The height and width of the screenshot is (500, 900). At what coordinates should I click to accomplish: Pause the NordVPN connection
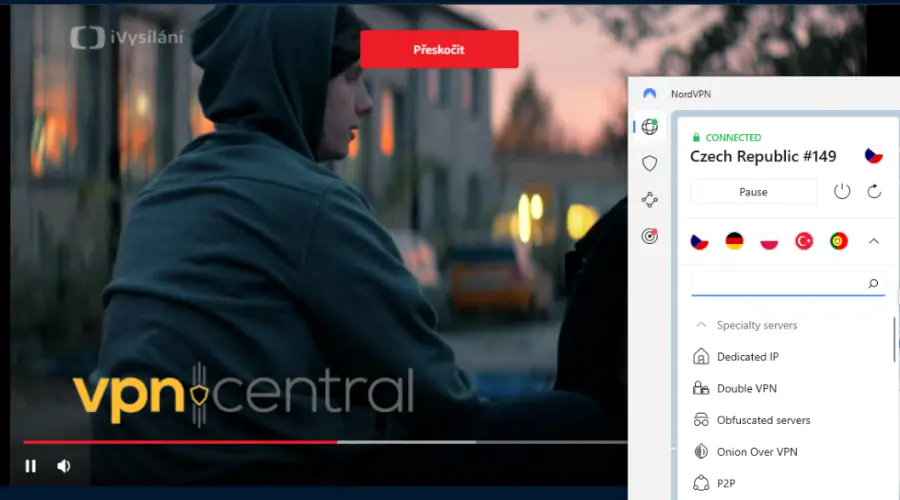tap(753, 192)
